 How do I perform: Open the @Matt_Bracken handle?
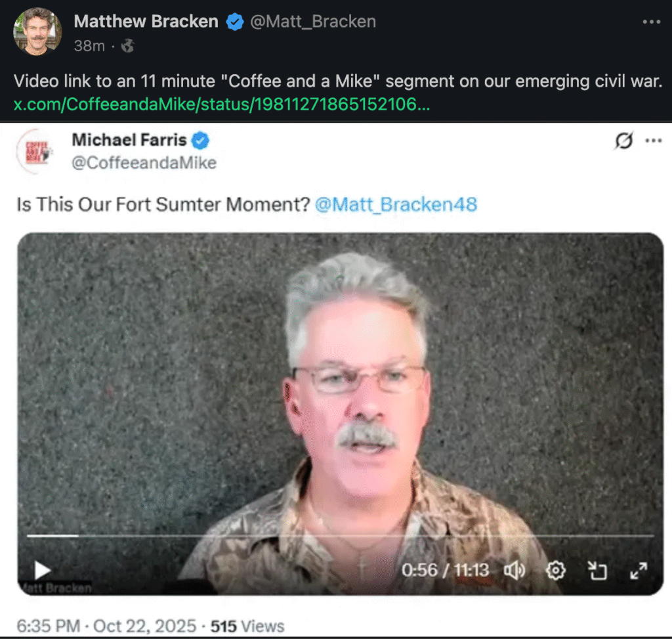point(313,22)
